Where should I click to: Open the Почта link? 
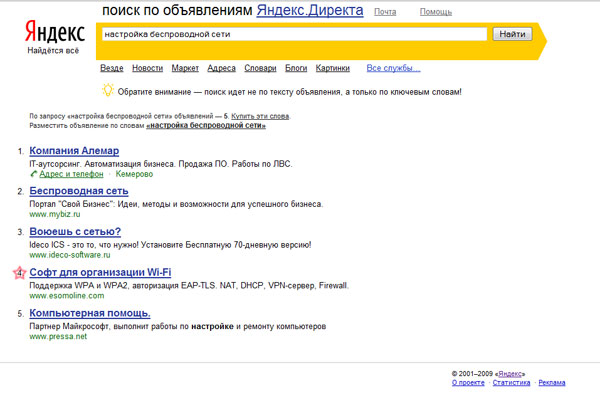tap(385, 12)
